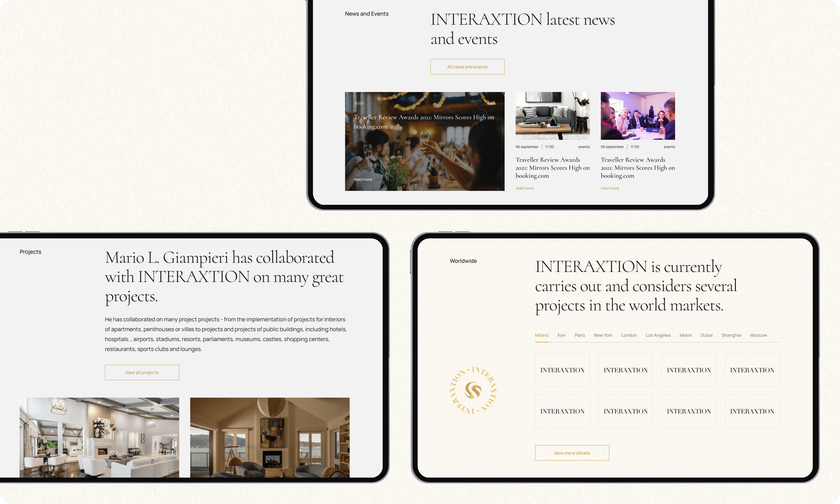The height and width of the screenshot is (504, 840).
Task: Click the gold circular INTERAXTION logo emblem
Action: coord(473,390)
